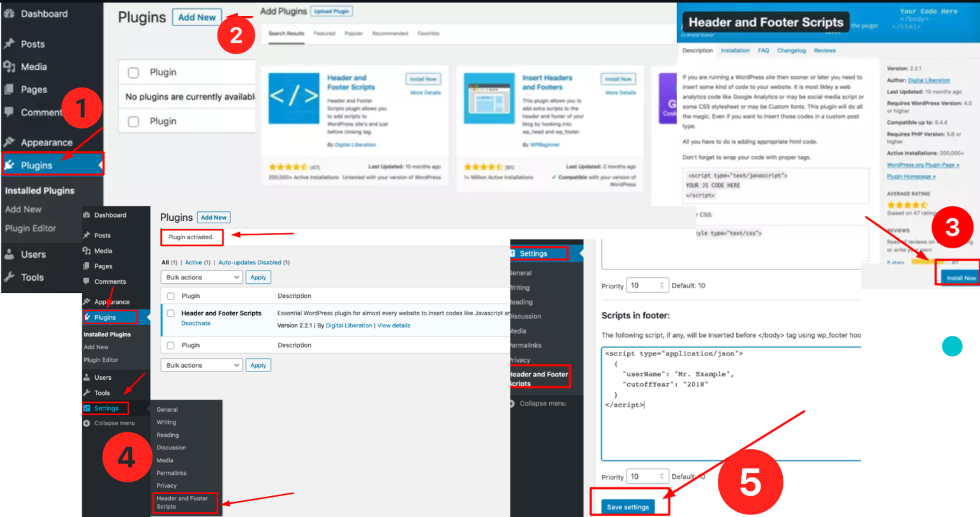
Task: Select the Posts icon in the sidebar
Action: click(x=10, y=43)
